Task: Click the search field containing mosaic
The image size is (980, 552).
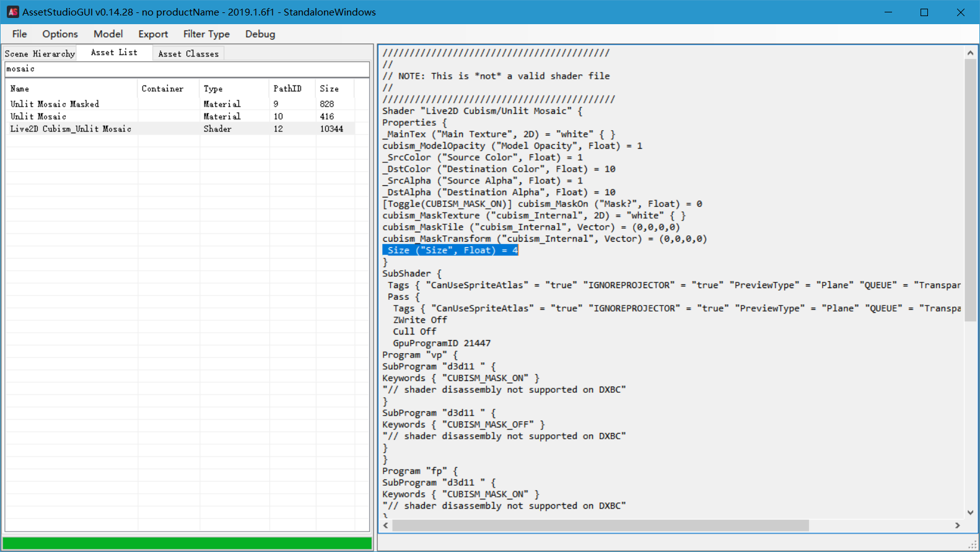Action: coord(186,69)
